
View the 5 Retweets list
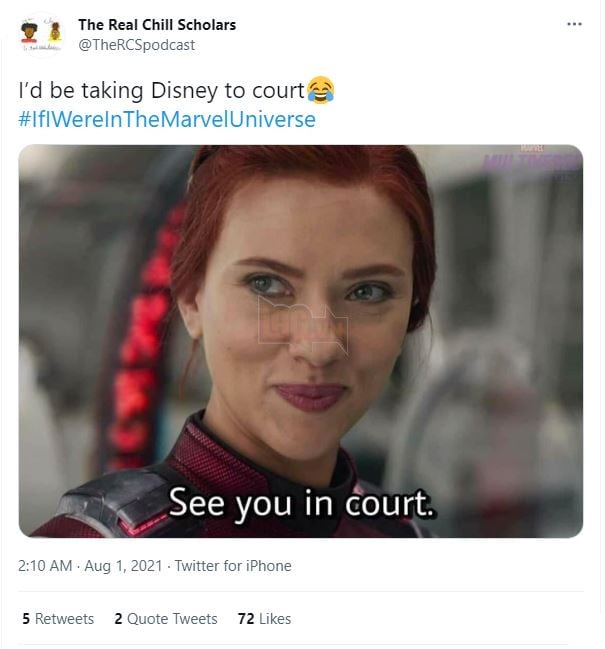tap(57, 619)
